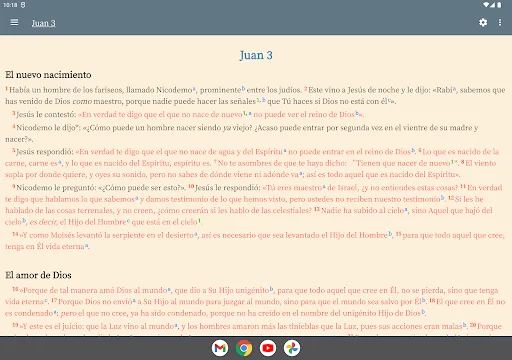Tap the Juan 3 chapter selector link

coord(44,23)
